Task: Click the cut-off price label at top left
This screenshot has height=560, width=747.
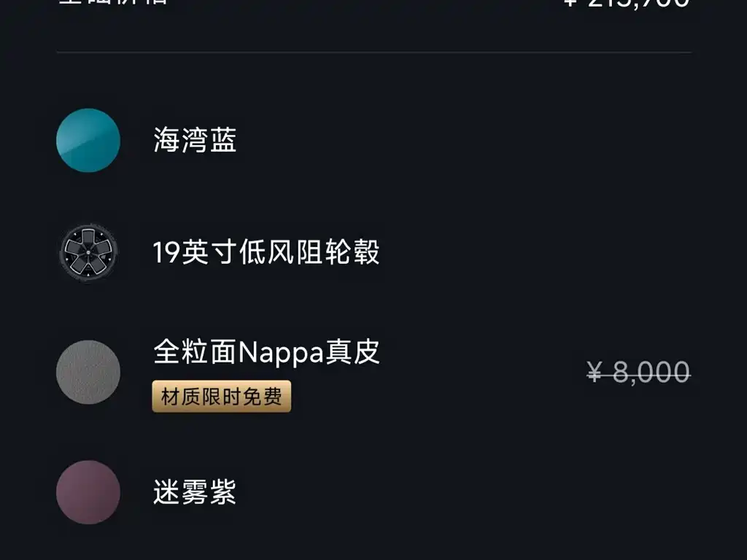Action: 113,3
